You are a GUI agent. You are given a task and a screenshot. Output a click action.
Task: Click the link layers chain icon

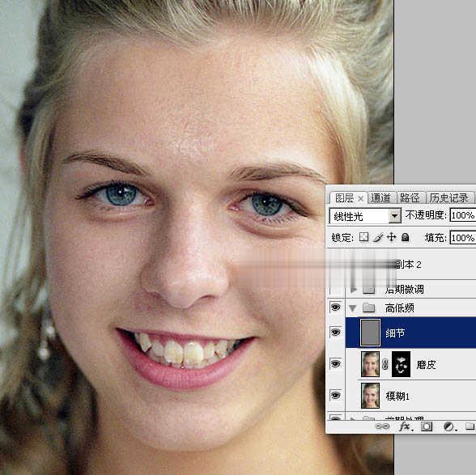[x=382, y=426]
